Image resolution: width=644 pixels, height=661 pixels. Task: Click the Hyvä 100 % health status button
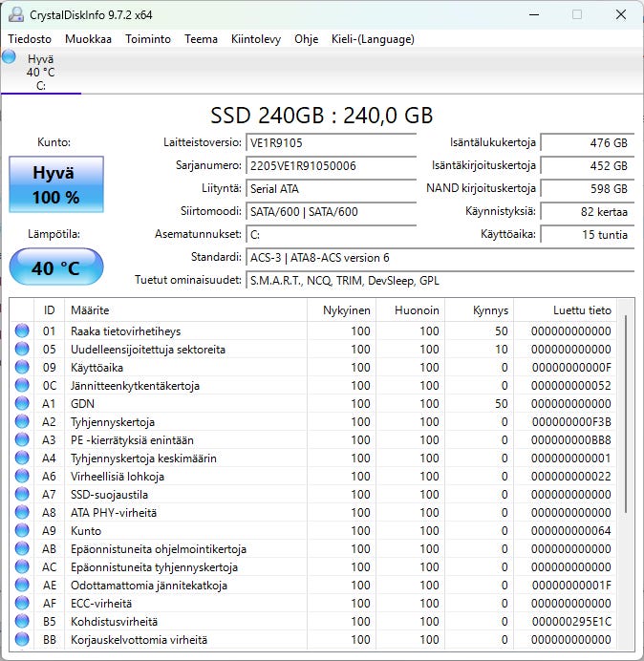[x=55, y=185]
